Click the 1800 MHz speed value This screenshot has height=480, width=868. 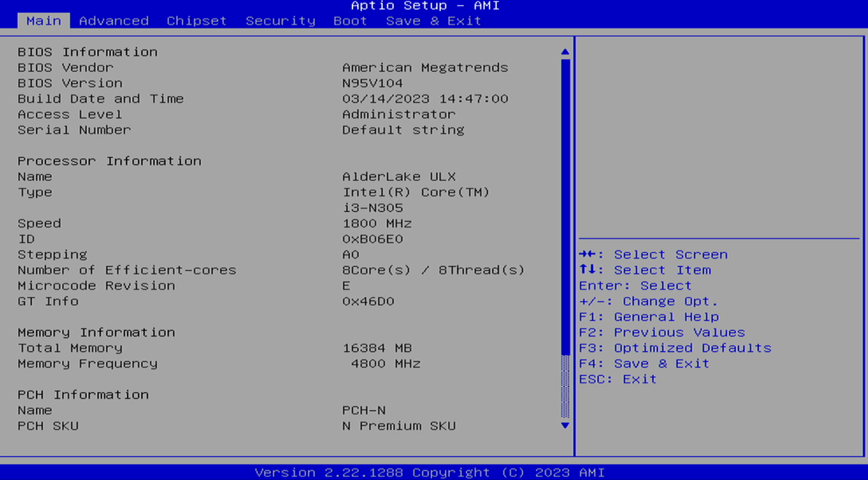[377, 223]
